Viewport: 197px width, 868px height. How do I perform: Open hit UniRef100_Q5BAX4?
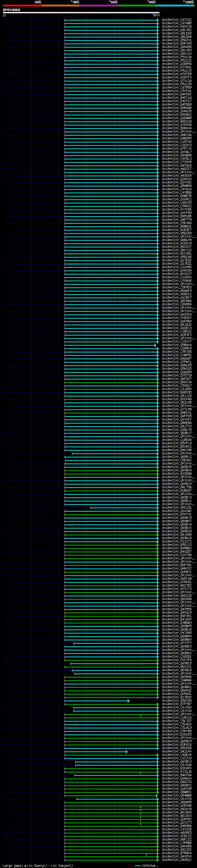tap(177, 345)
